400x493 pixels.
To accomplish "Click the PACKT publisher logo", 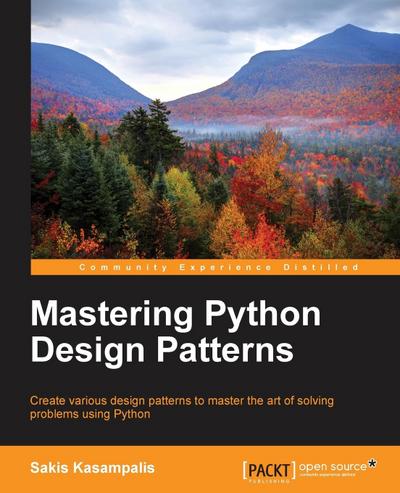I will [x=269, y=471].
